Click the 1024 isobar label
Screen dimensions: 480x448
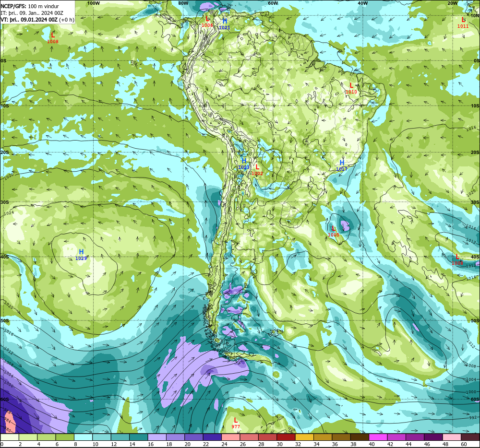tap(9, 213)
